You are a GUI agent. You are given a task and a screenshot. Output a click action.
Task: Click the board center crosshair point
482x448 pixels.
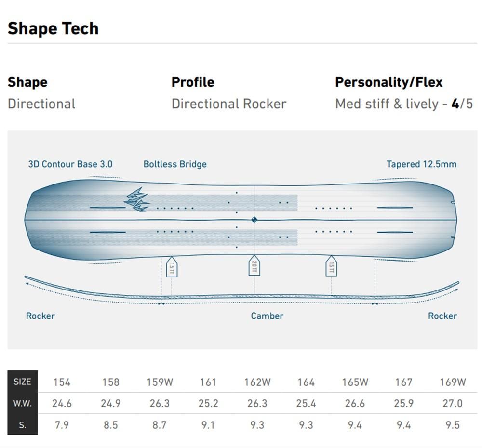254,220
